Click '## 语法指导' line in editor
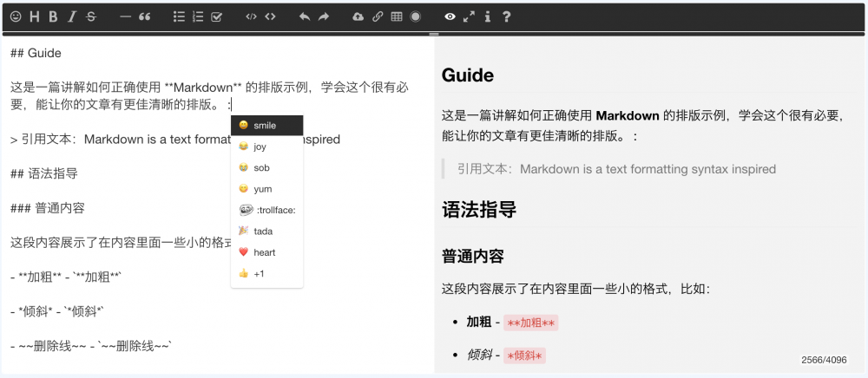The height and width of the screenshot is (378, 868). pos(44,174)
